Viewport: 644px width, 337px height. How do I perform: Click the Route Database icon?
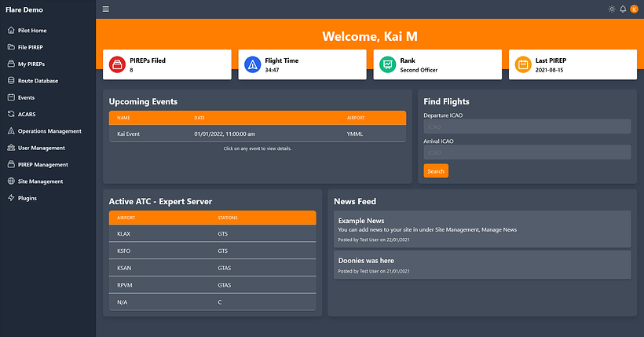11,81
